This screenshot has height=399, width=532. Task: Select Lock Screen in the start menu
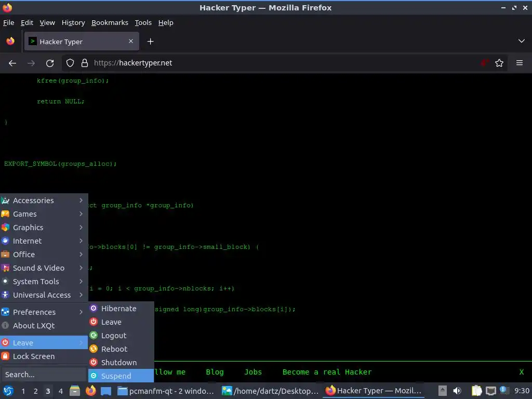44,356
